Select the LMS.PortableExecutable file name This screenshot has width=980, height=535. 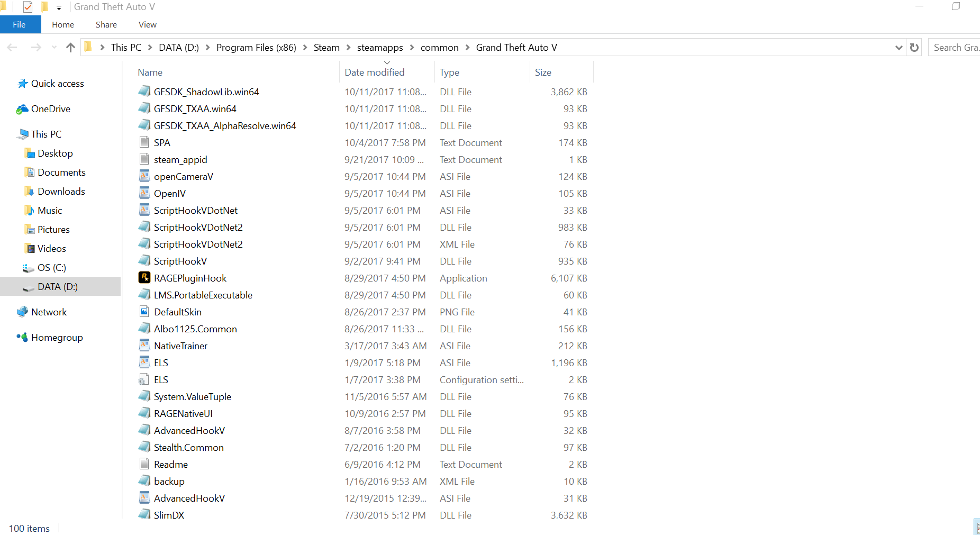[203, 295]
